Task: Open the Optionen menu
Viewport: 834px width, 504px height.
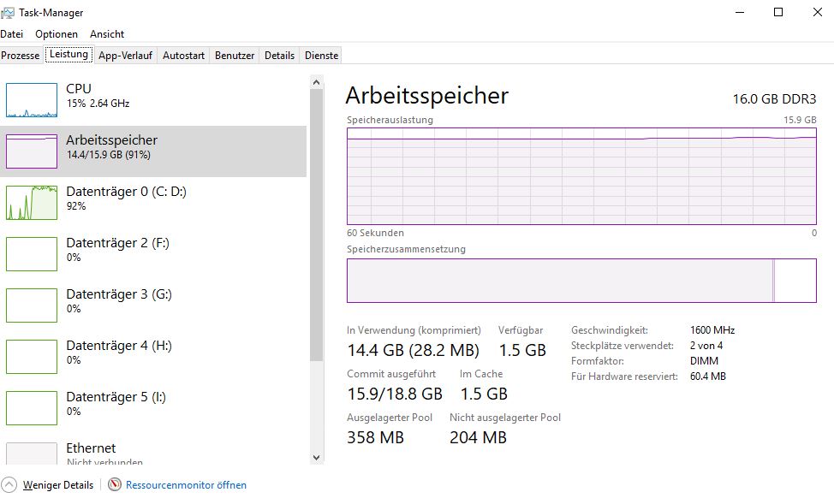Action: [57, 33]
